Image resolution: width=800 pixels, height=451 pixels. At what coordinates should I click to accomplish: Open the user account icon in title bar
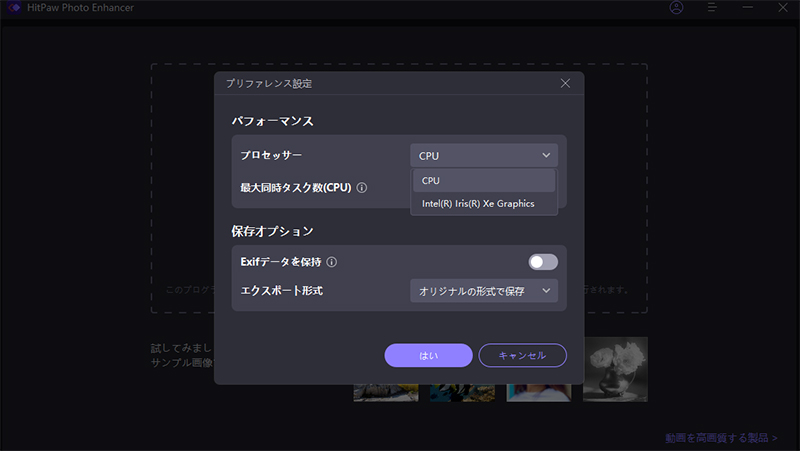pyautogui.click(x=676, y=8)
